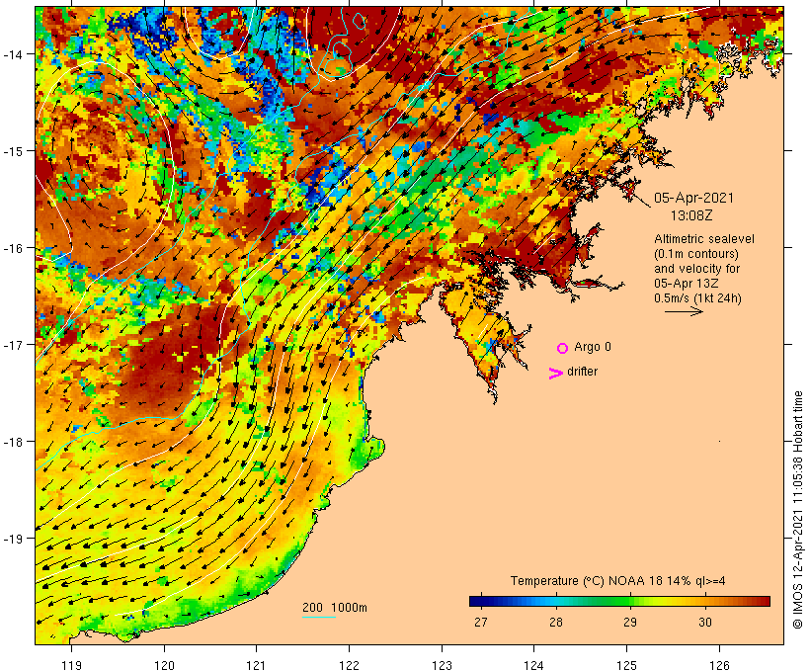
Task: Click the magenta Argo circle marker
Action: 563,348
